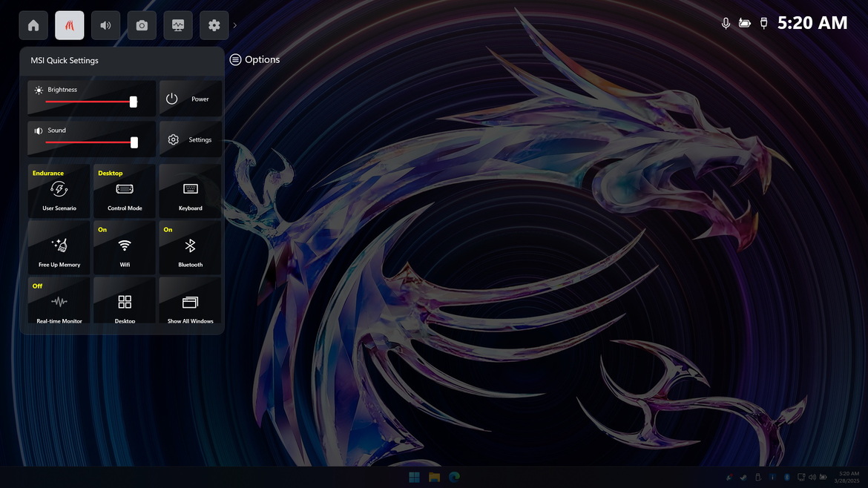
Task: Open the speaker audio tab in the top bar
Action: pyautogui.click(x=106, y=25)
